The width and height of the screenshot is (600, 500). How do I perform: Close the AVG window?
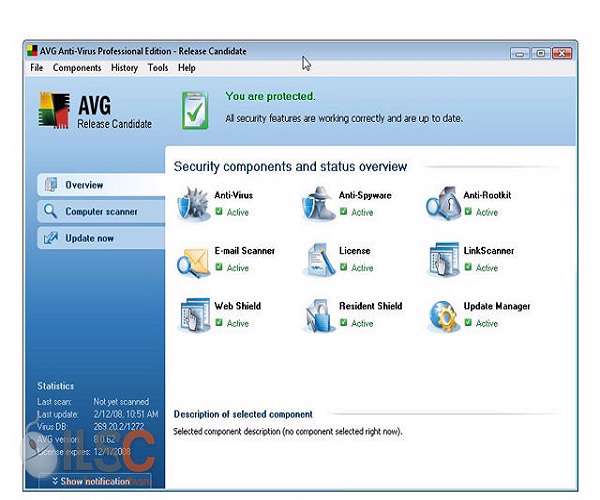click(562, 53)
